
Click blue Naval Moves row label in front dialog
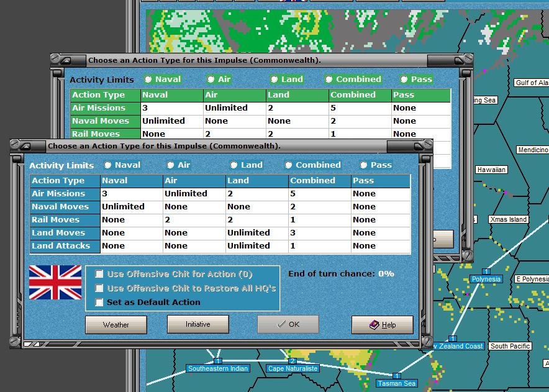click(x=65, y=207)
